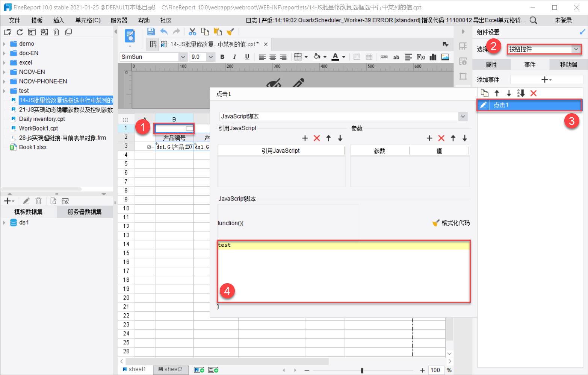Open the 社区 menu
Viewport: 588px width, 375px height.
166,20
